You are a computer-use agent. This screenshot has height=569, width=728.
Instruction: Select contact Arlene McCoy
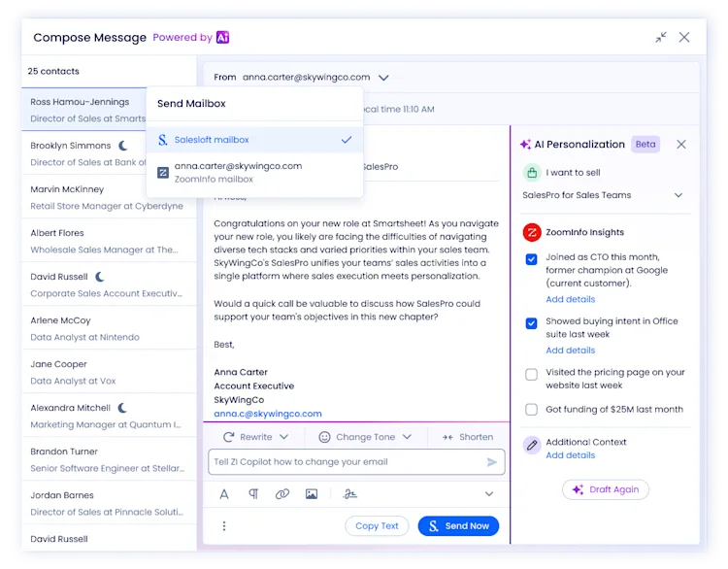click(x=109, y=328)
